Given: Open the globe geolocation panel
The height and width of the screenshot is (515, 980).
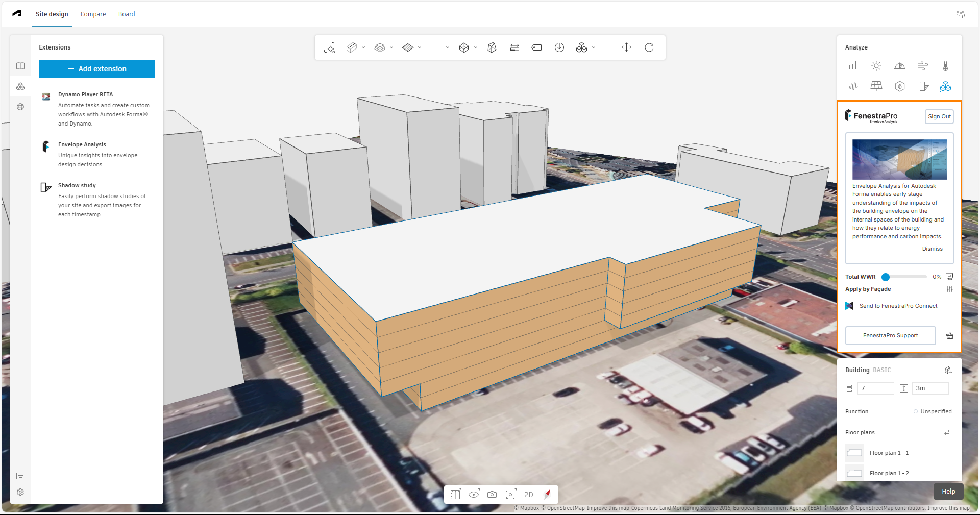Looking at the screenshot, I should [x=20, y=107].
